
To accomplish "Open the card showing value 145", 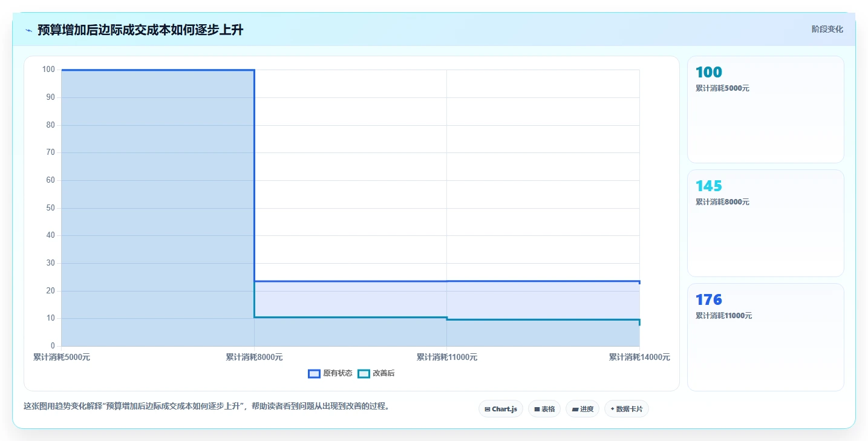I will click(x=765, y=223).
